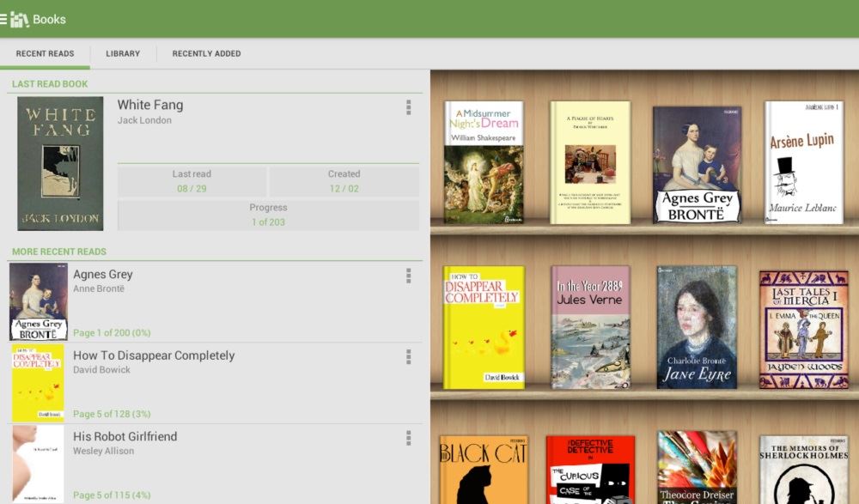Click His Robot Girlfriend title

[125, 437]
